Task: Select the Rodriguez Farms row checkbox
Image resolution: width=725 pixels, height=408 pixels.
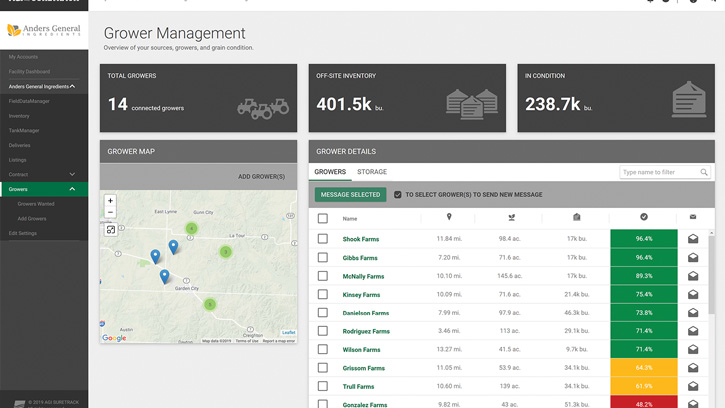Action: click(x=322, y=331)
